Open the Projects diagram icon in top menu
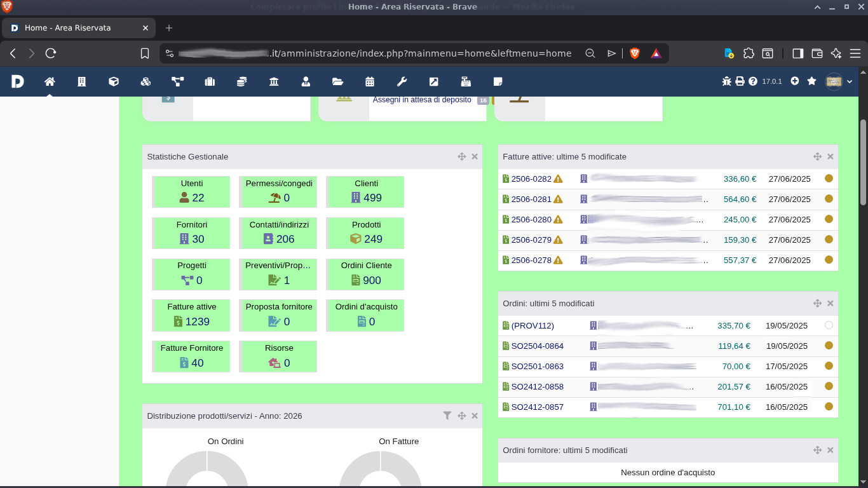Viewport: 868px width, 488px height. click(x=177, y=81)
